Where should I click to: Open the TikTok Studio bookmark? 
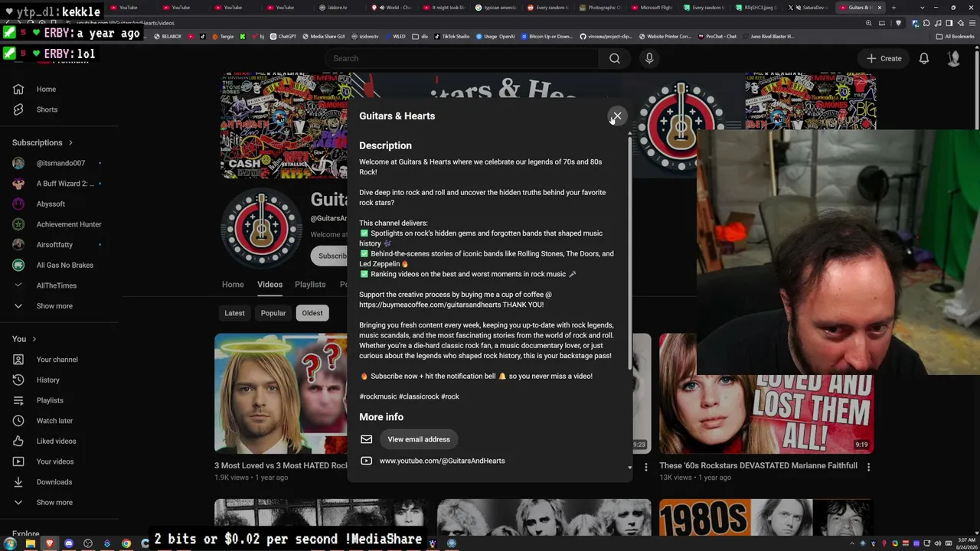tap(452, 36)
